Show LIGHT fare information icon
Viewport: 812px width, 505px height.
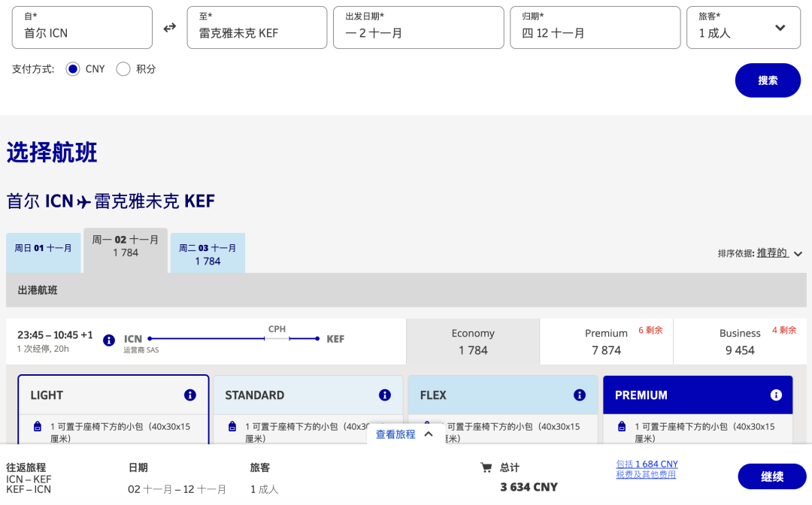[190, 395]
